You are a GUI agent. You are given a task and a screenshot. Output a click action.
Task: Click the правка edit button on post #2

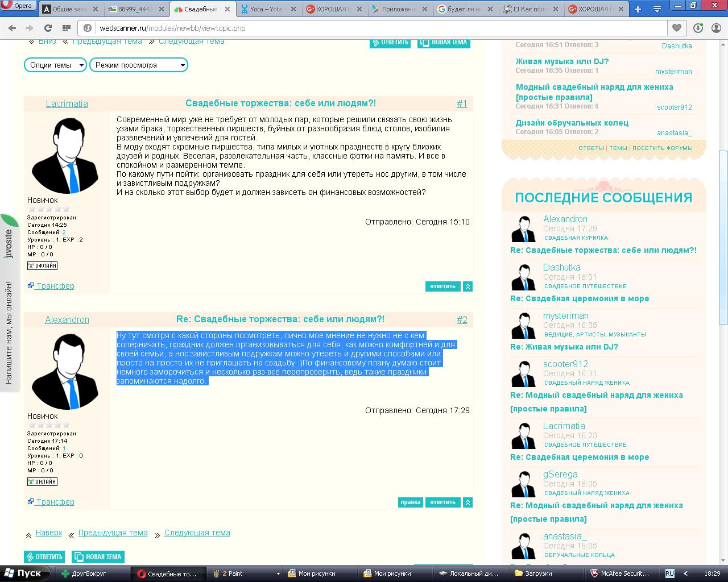click(411, 502)
